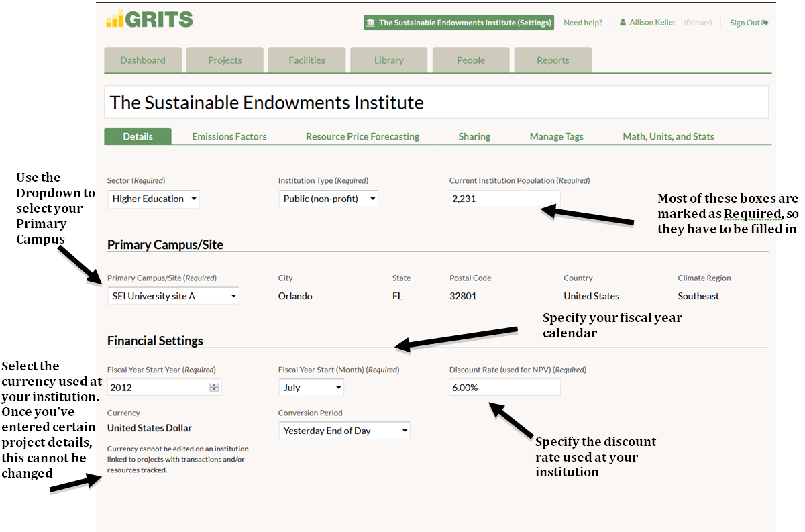The height and width of the screenshot is (532, 805).
Task: Select the Details sub-tab
Action: tap(138, 136)
